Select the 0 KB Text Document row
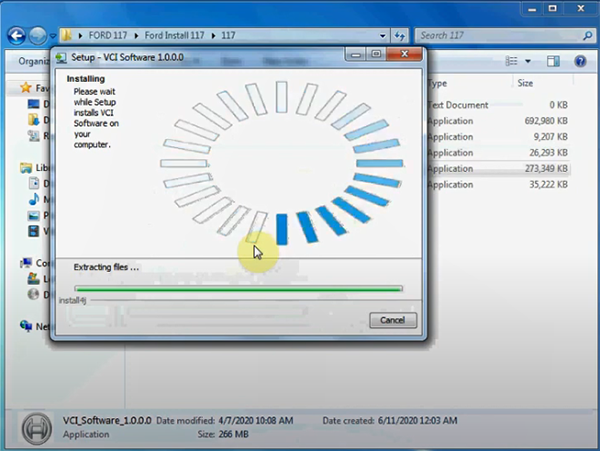600x451 pixels. click(x=497, y=105)
